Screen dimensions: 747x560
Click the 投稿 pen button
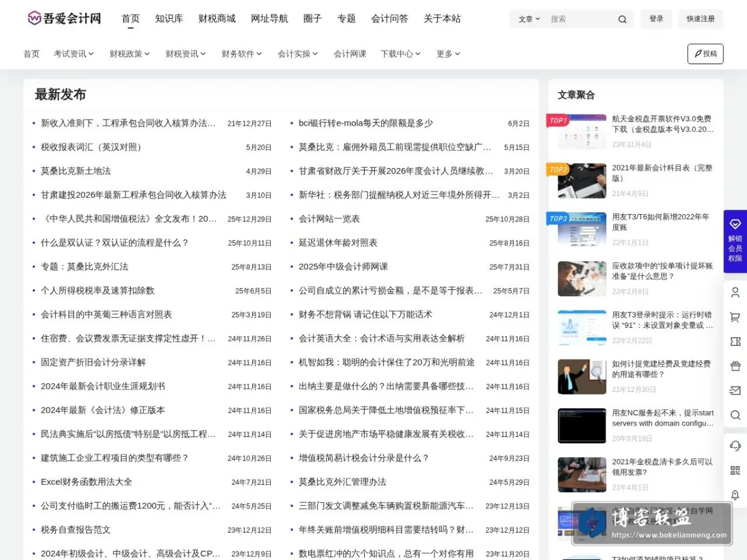click(x=705, y=54)
